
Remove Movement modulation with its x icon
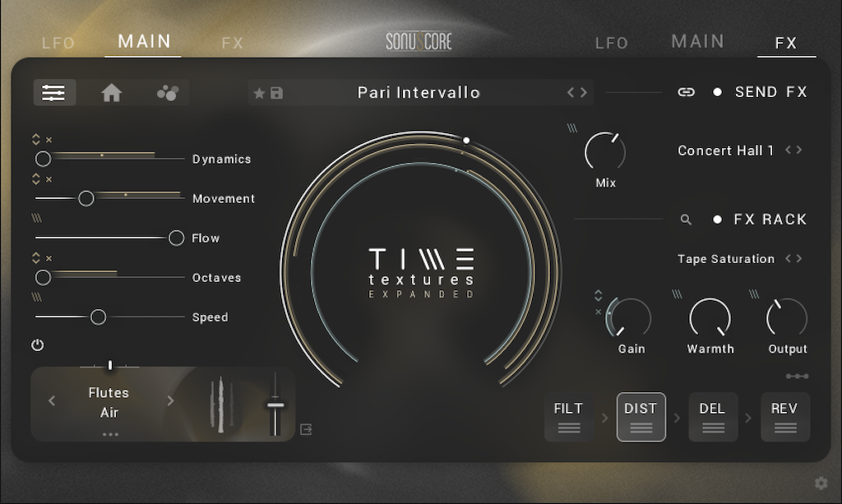coord(49,179)
